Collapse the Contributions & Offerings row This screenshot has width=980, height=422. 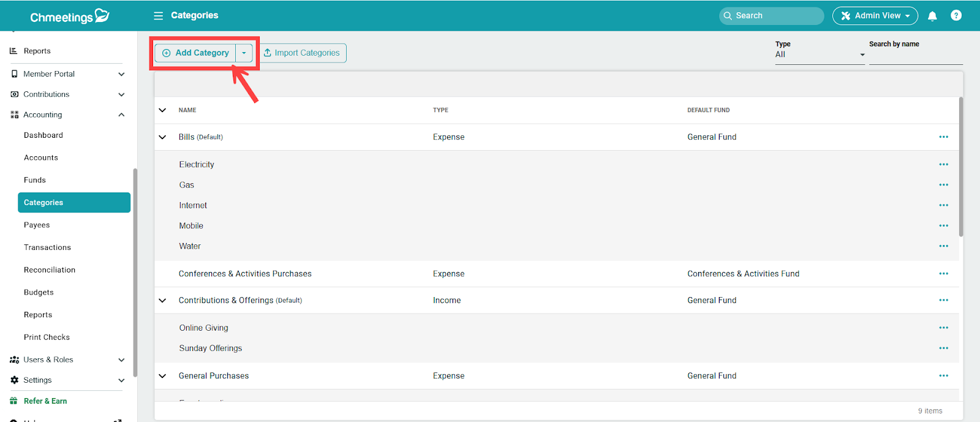[x=162, y=301]
